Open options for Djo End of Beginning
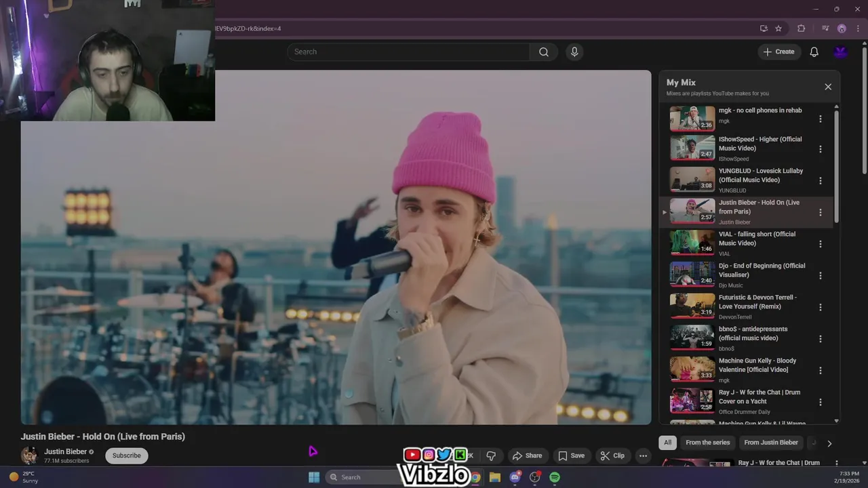Viewport: 868px width, 488px height. pos(820,276)
